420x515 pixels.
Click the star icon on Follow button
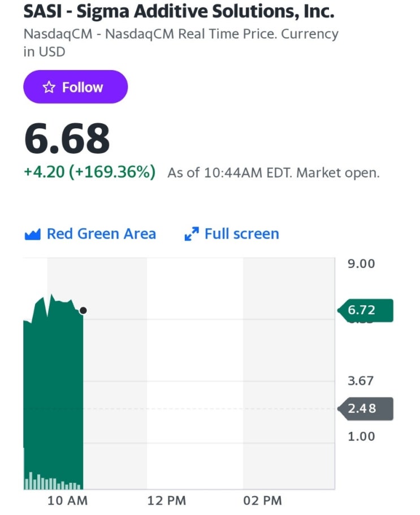click(49, 87)
